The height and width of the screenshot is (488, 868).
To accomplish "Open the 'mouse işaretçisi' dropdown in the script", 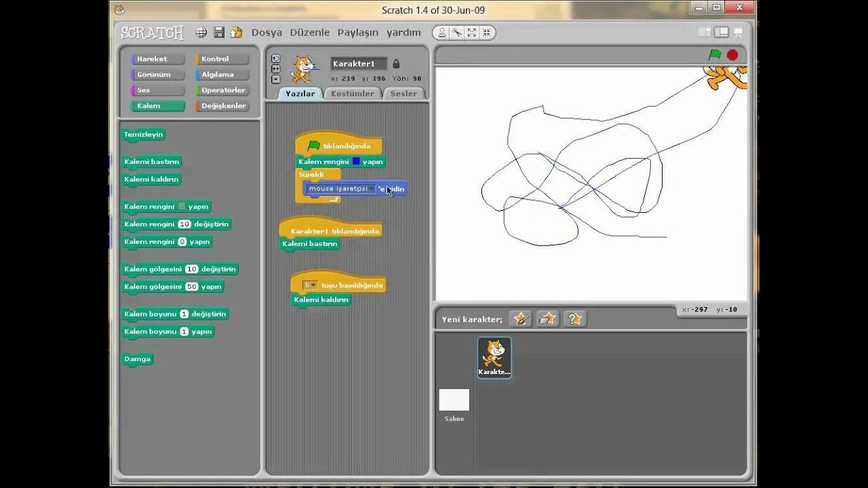I will (x=340, y=188).
